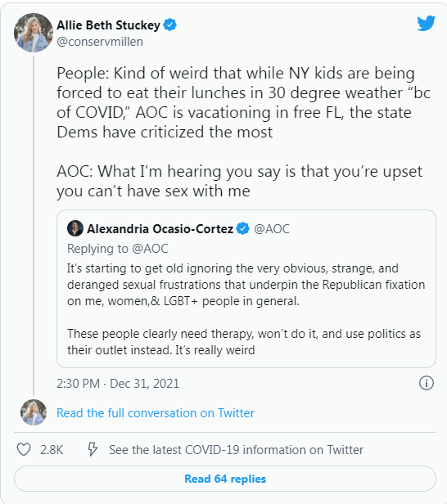Click the Replying to @AOC mention
The image size is (447, 504).
tap(150, 249)
